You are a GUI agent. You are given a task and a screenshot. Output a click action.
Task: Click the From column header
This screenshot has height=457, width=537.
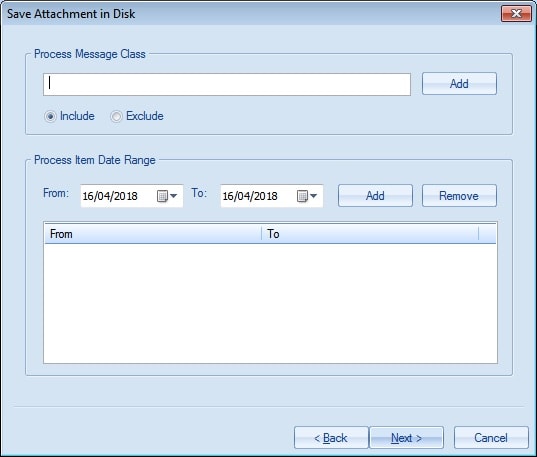point(153,234)
